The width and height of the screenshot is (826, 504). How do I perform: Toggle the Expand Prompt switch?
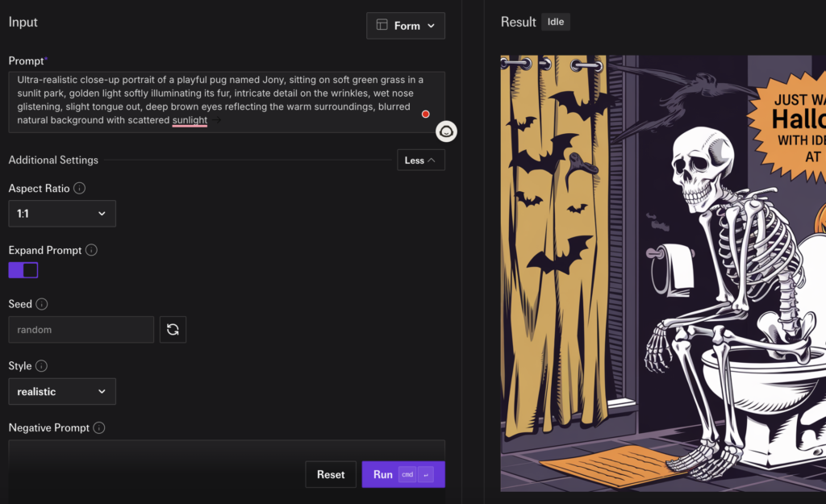pos(23,270)
